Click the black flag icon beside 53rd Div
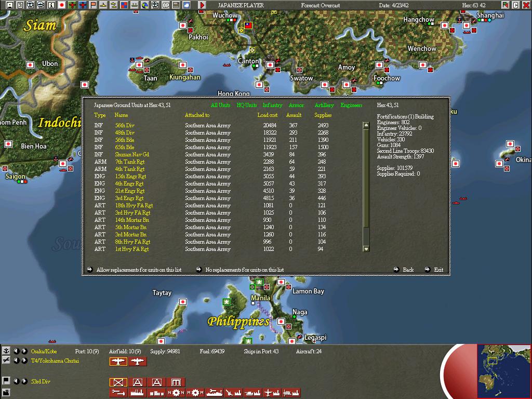The height and width of the screenshot is (399, 532). [6, 381]
